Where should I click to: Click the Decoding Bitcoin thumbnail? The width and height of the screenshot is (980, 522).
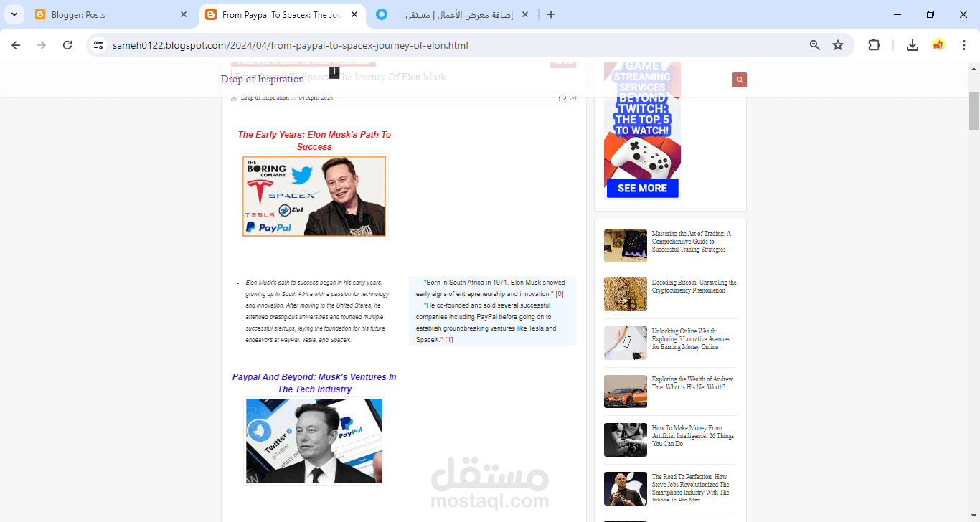[626, 294]
